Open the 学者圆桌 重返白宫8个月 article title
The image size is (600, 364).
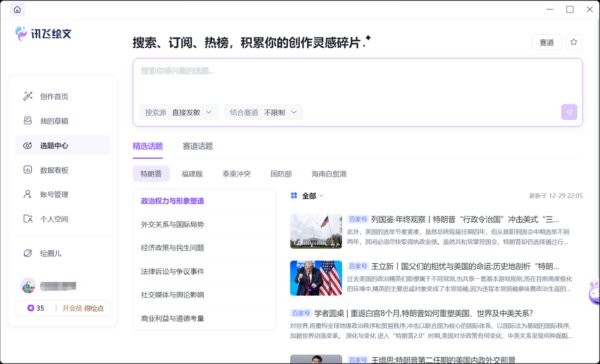[424, 313]
